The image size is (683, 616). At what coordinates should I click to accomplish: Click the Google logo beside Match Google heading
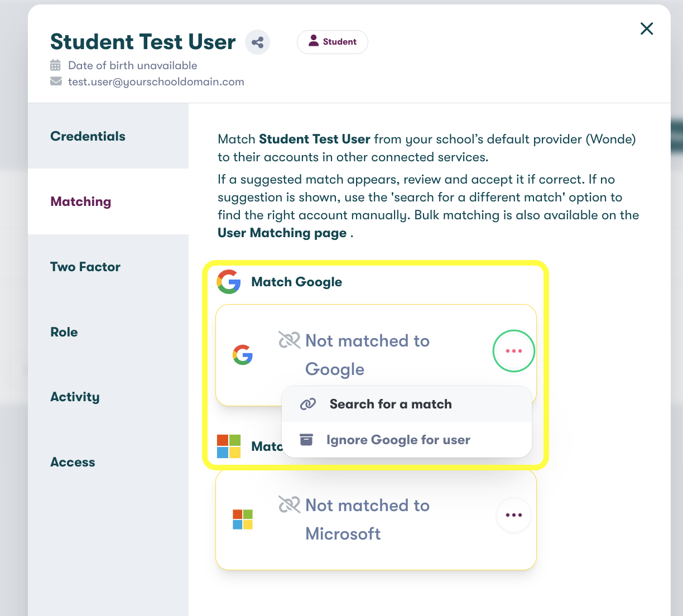pos(229,282)
